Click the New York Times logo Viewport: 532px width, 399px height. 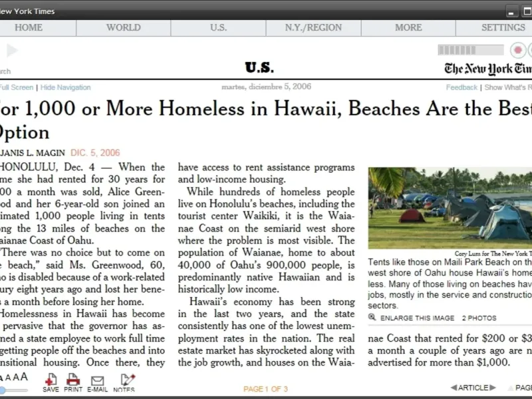(x=488, y=69)
